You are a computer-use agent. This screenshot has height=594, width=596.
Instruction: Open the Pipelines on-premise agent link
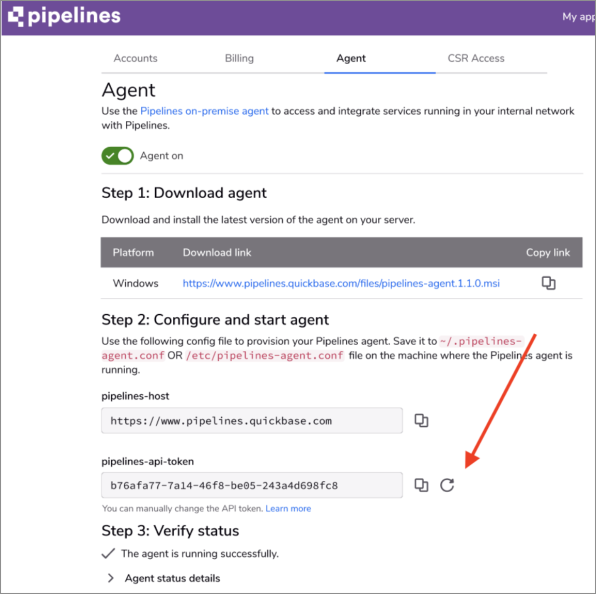click(204, 111)
